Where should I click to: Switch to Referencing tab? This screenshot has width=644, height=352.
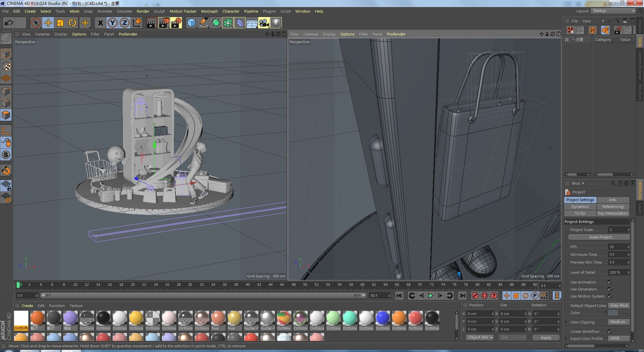point(612,207)
